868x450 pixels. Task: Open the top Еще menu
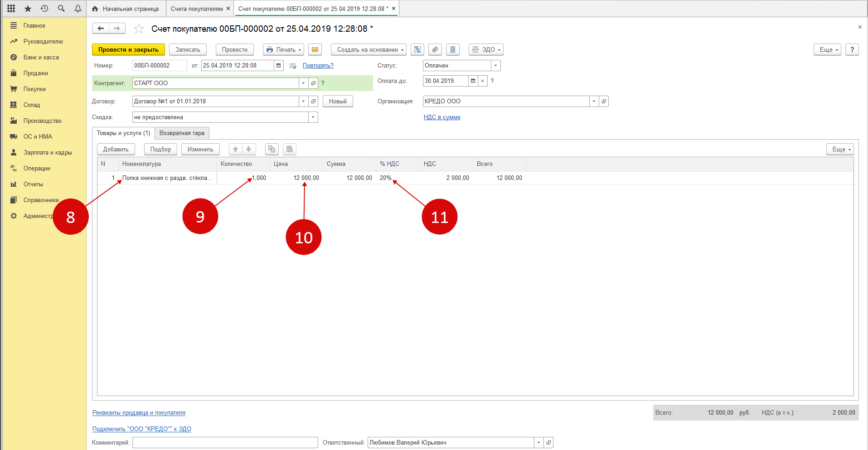coord(828,49)
